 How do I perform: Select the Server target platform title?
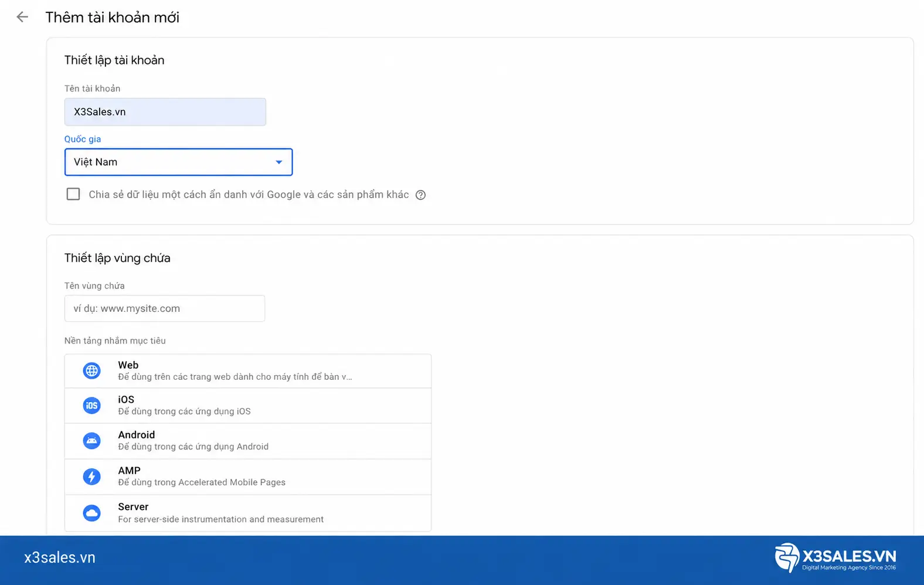pyautogui.click(x=133, y=507)
